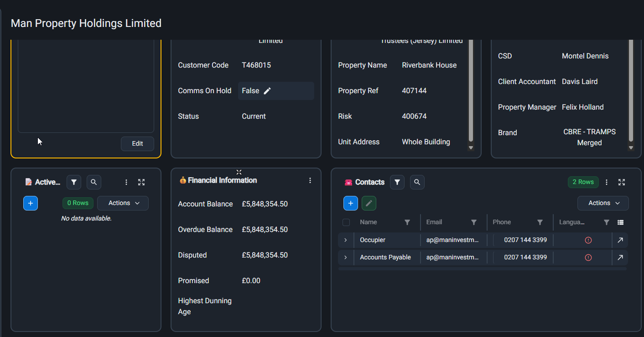Click the email in the Occupier row
The width and height of the screenshot is (644, 337).
point(453,240)
